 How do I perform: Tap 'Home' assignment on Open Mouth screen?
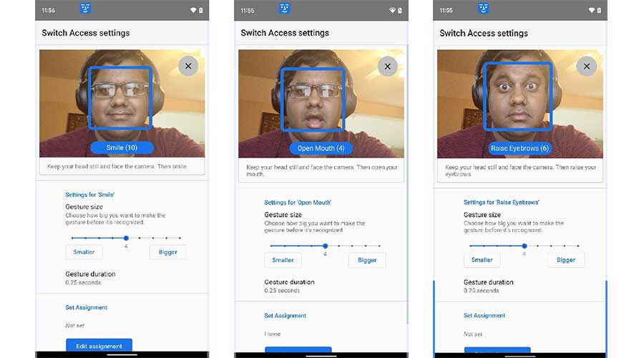pyautogui.click(x=273, y=334)
